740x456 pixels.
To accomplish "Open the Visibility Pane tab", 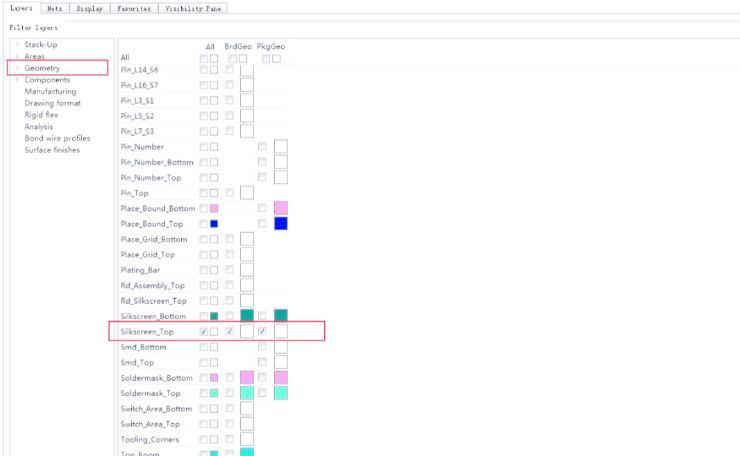I will tap(194, 8).
